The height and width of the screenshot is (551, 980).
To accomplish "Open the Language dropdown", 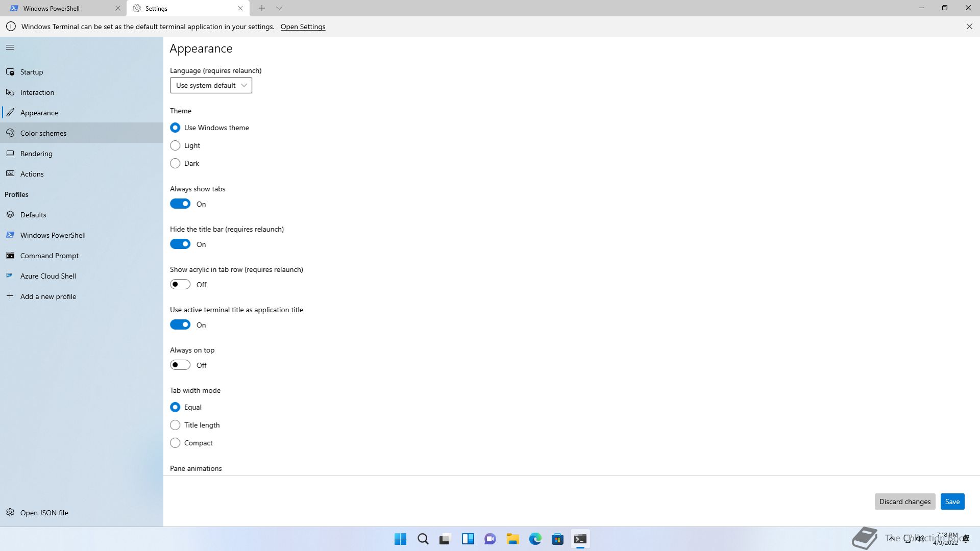I will [x=211, y=85].
